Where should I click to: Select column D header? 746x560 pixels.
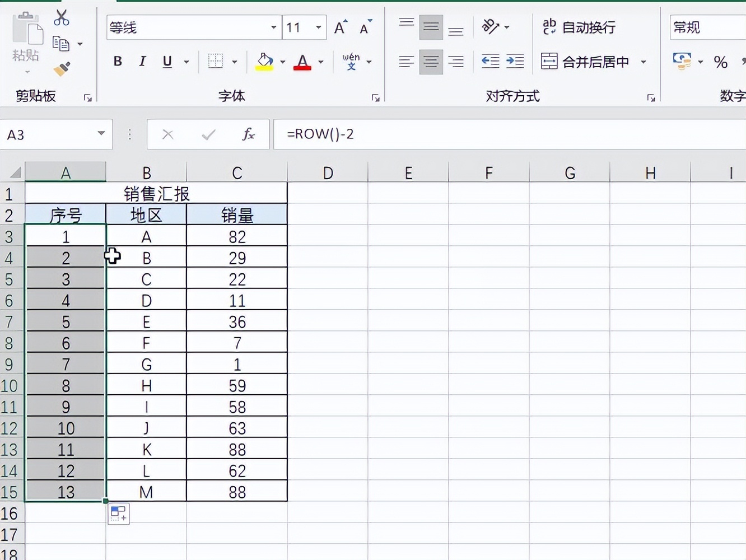(328, 172)
